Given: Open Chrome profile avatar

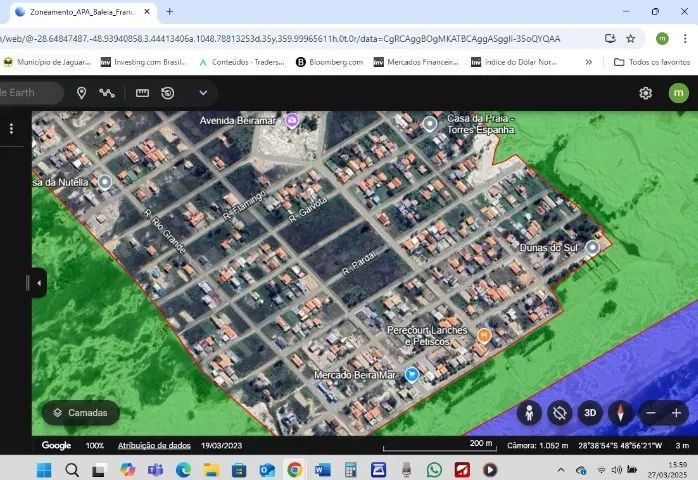Looking at the screenshot, I should tap(662, 39).
